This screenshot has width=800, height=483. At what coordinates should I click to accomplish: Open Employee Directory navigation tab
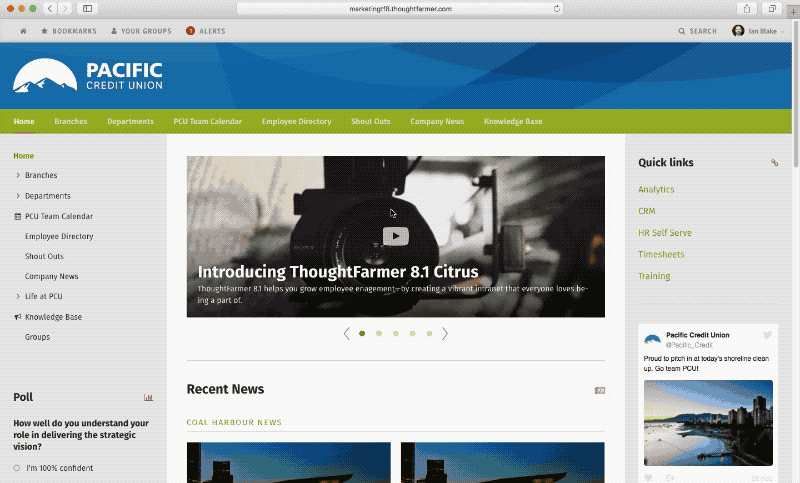coord(296,121)
